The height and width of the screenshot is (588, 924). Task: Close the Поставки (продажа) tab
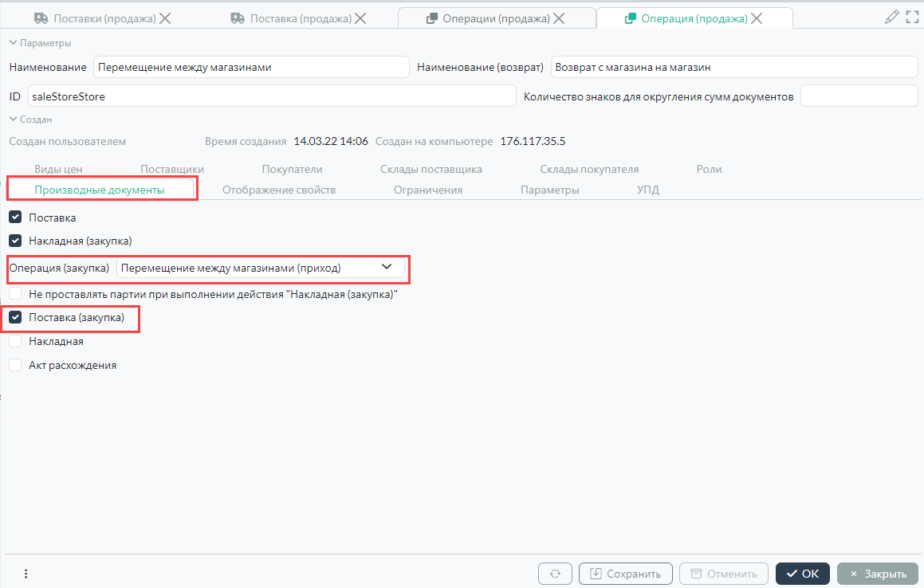coord(166,18)
